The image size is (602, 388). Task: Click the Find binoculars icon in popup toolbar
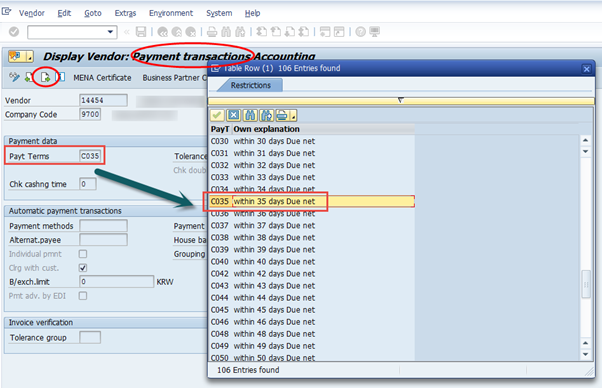[x=250, y=115]
